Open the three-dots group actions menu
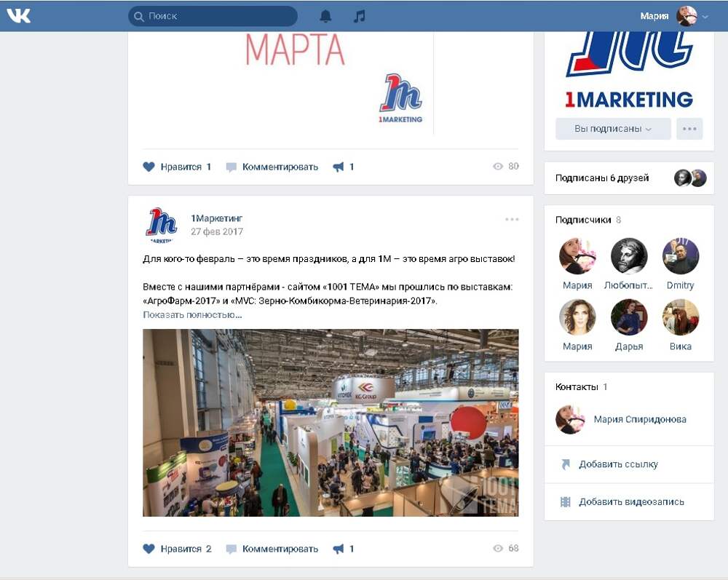 coord(689,129)
